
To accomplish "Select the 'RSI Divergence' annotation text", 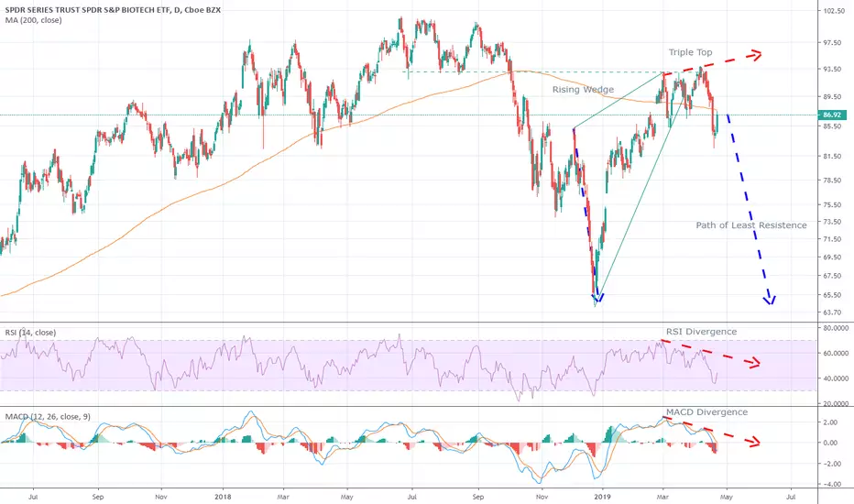I will tap(701, 332).
